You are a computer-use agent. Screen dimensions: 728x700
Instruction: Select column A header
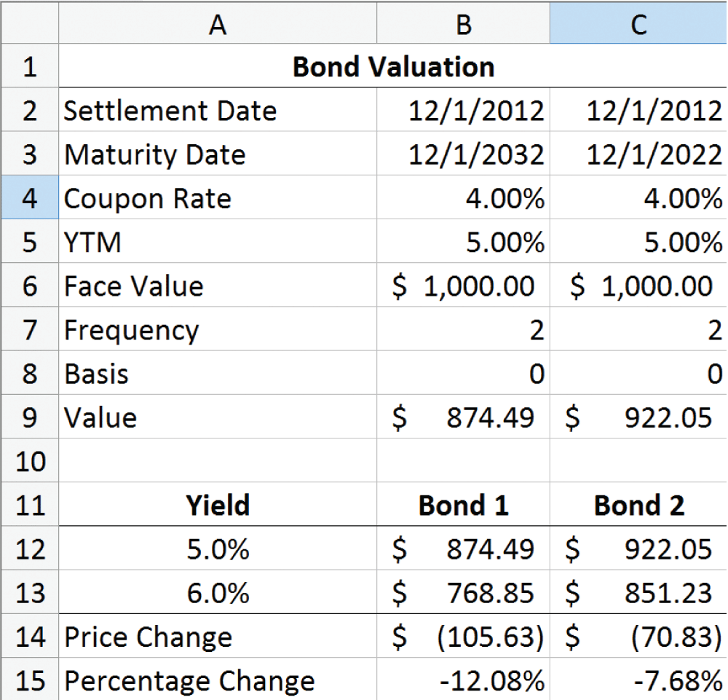(217, 25)
